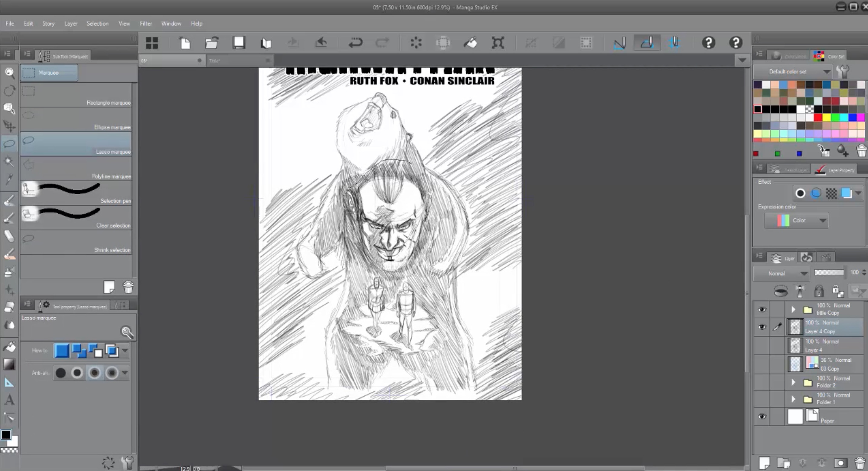Viewport: 868px width, 471px height.
Task: Select the Add to selection mode
Action: (x=79, y=351)
